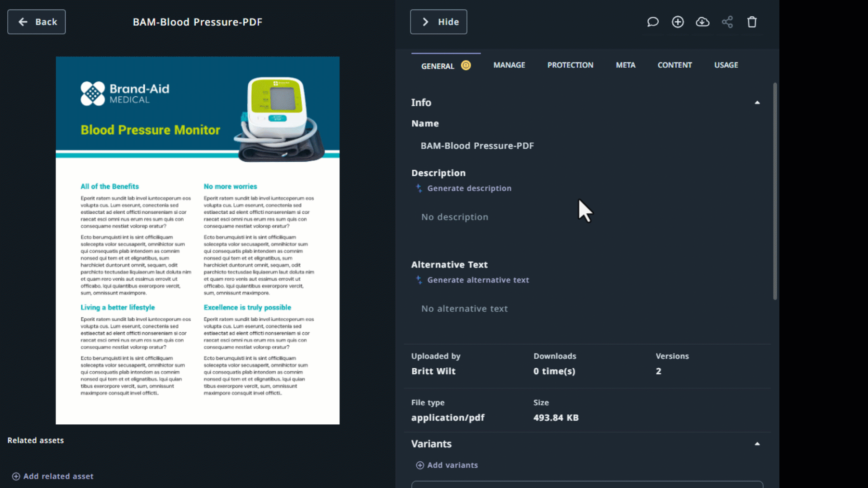Click the warning badge on General tab

point(466,66)
